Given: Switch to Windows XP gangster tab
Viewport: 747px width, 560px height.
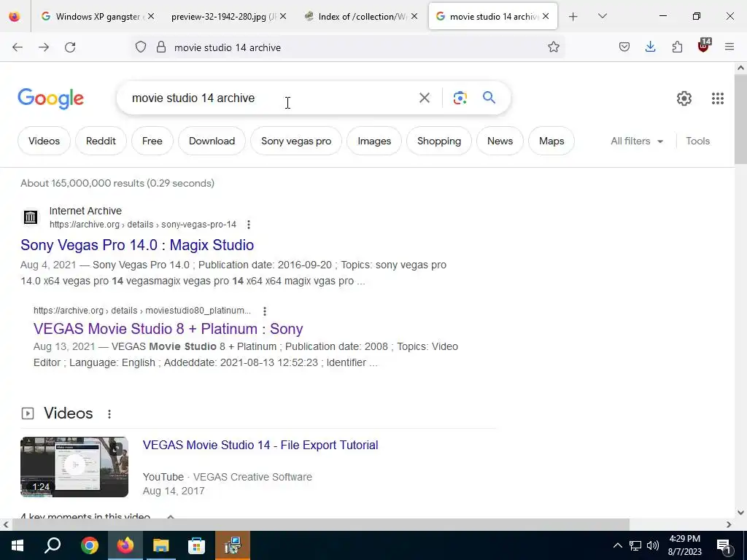Looking at the screenshot, I should coord(91,17).
